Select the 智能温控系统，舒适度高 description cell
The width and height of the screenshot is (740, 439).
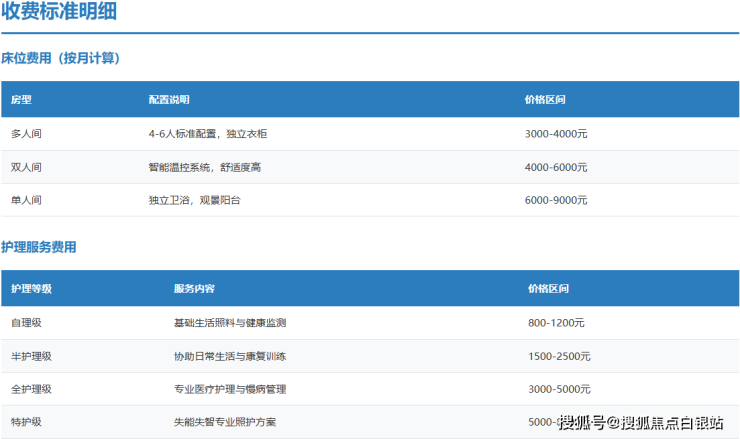204,167
